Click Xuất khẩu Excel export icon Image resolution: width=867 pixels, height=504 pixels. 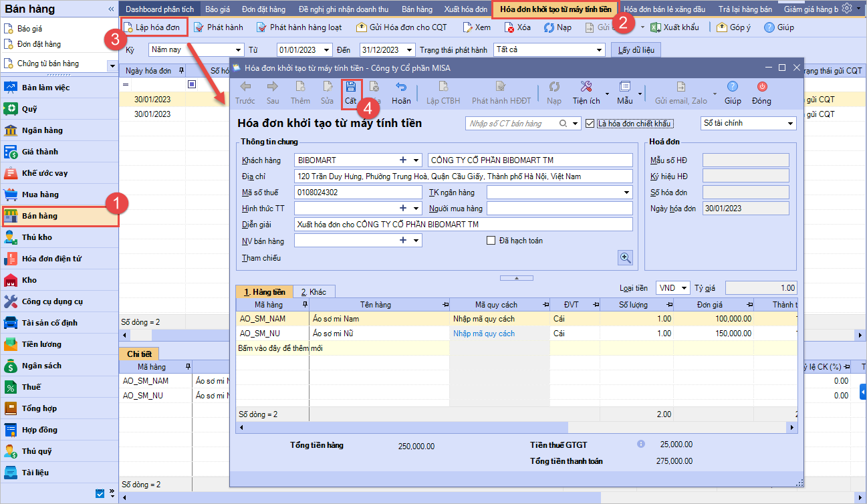[x=656, y=27]
